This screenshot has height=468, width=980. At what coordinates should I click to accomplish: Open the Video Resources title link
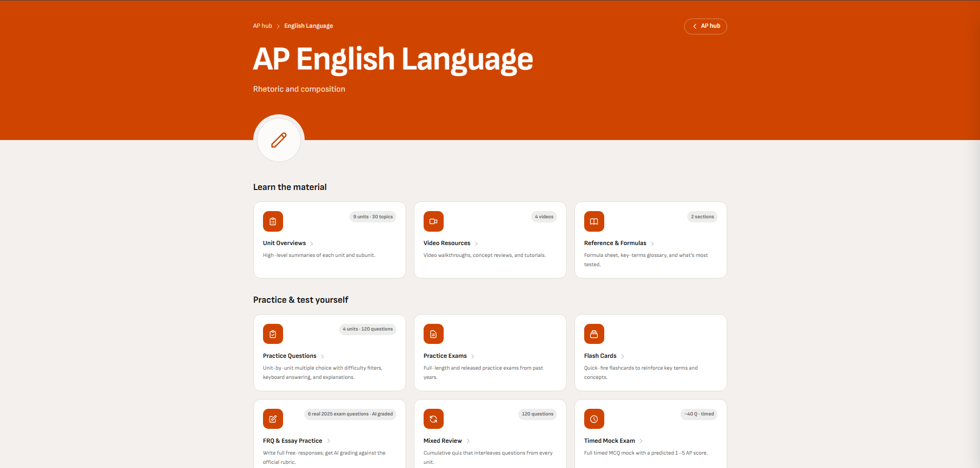tap(447, 243)
